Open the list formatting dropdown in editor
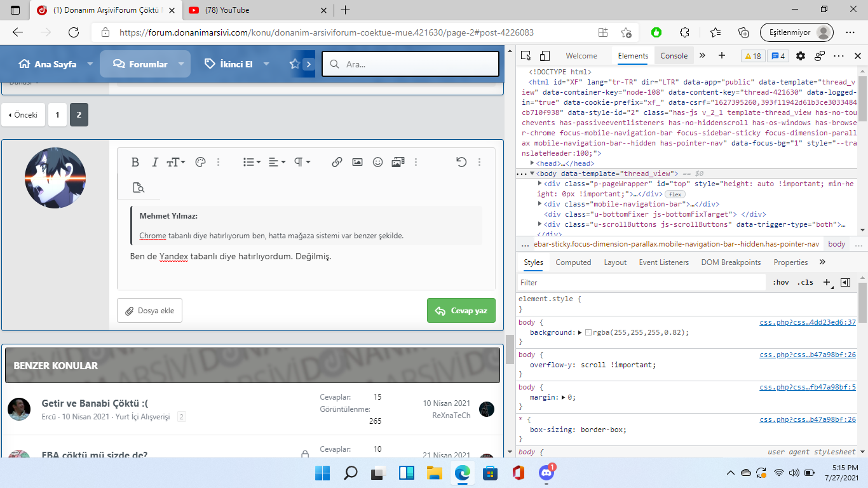The image size is (868, 488). (252, 162)
